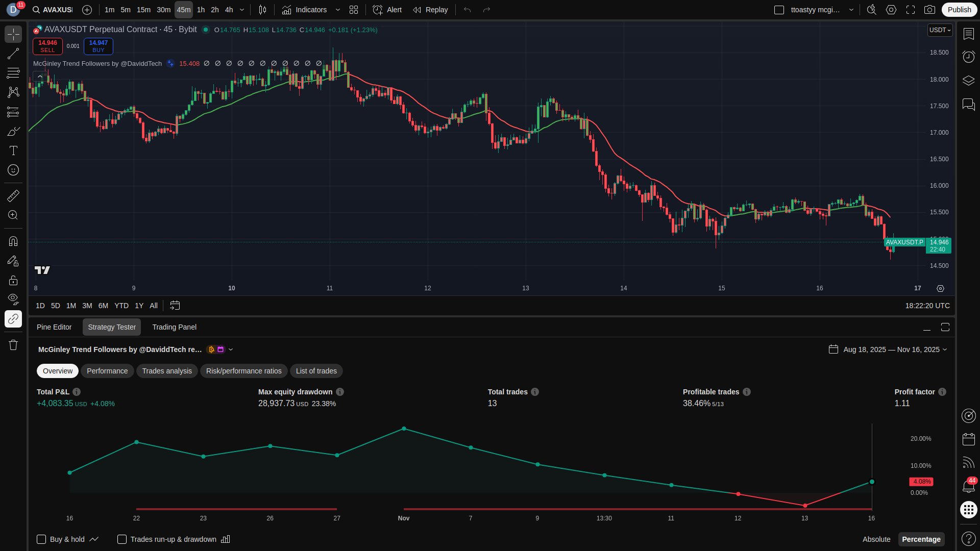Viewport: 980px width, 551px height.
Task: Activate the measure ruler tool
Action: tap(13, 196)
